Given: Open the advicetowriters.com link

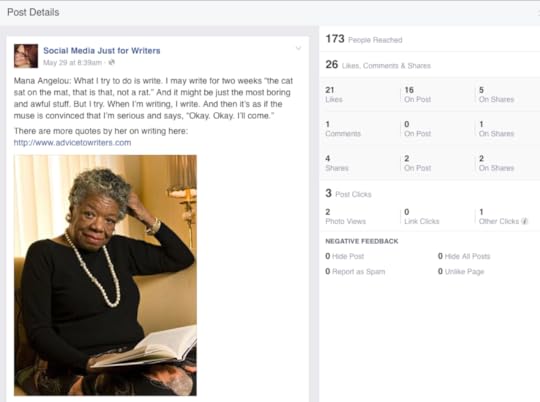Looking at the screenshot, I should pos(72,143).
